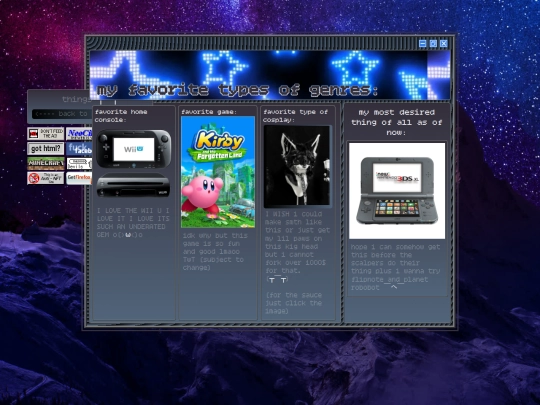Click the Wii U console image
Image resolution: width=540 pixels, height=405 pixels.
coord(133,185)
